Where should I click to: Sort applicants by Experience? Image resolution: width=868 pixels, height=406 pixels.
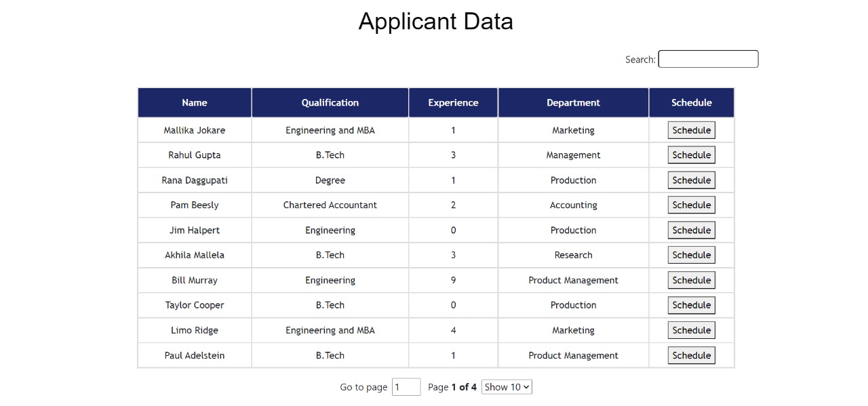click(453, 102)
